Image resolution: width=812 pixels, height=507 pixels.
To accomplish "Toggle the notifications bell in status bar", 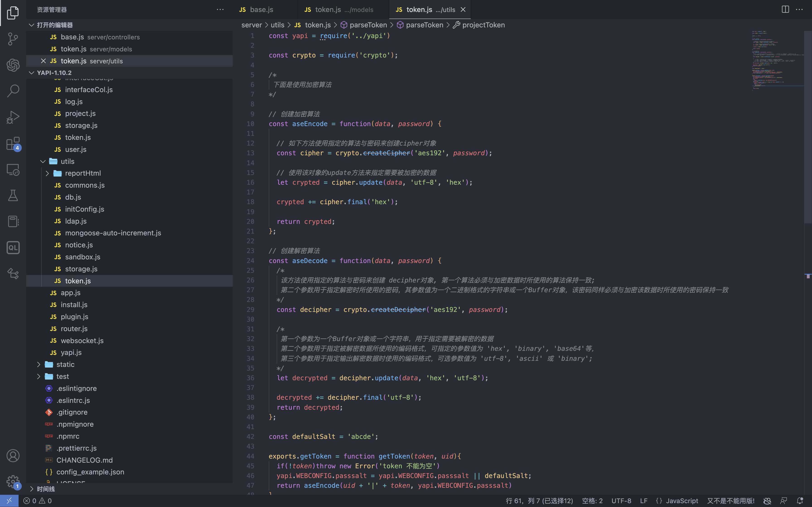I will (800, 501).
